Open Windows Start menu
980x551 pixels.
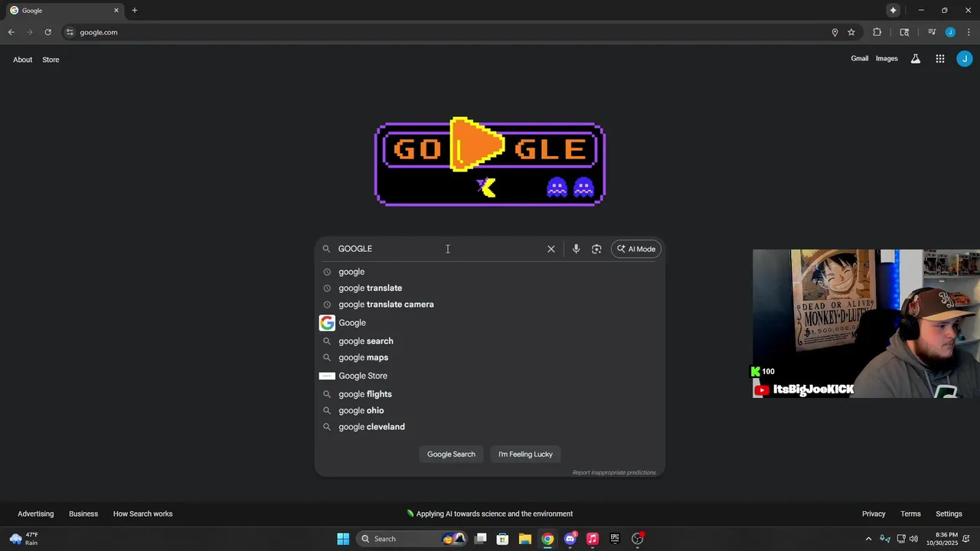pos(343,539)
